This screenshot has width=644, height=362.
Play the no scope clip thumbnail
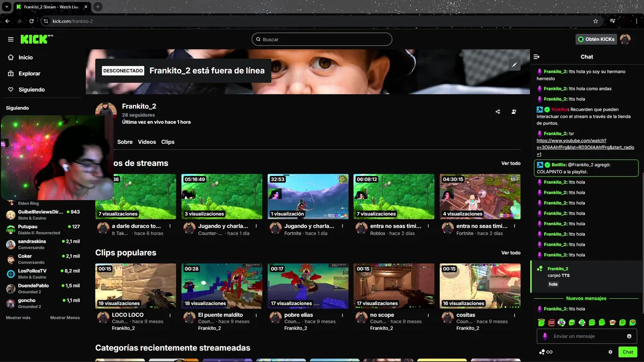pyautogui.click(x=394, y=286)
